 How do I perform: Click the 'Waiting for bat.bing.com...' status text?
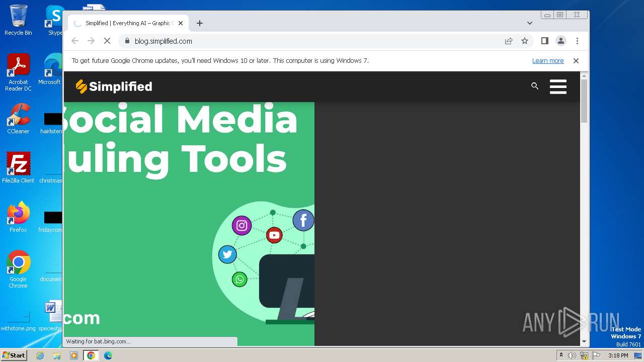(x=98, y=341)
